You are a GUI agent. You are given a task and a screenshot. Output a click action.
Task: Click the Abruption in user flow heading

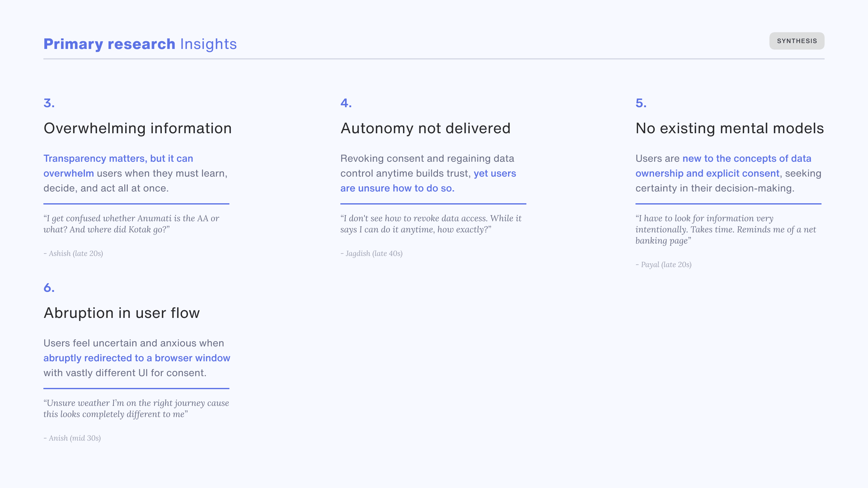pyautogui.click(x=122, y=313)
